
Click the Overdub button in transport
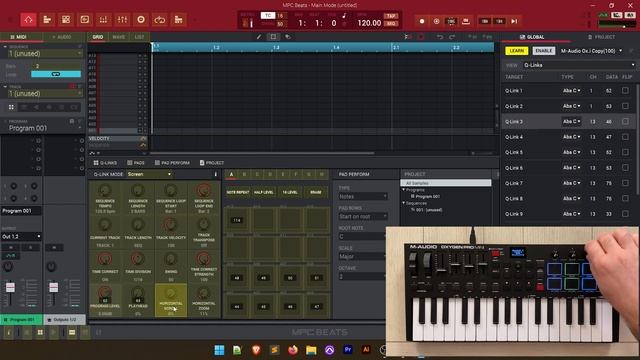tap(436, 21)
